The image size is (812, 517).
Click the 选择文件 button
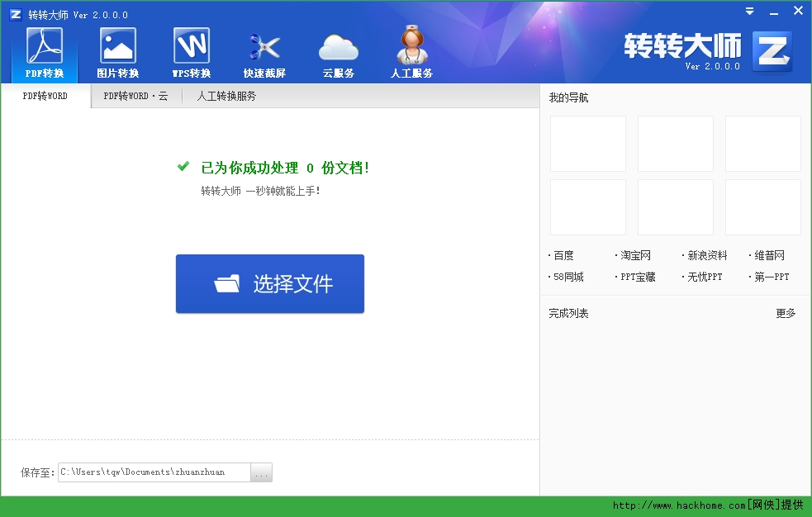[270, 283]
